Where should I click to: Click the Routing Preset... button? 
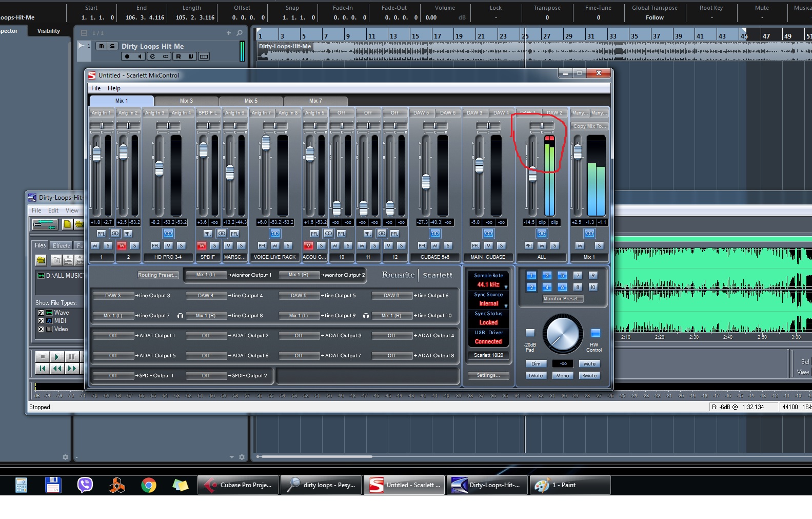(x=158, y=275)
